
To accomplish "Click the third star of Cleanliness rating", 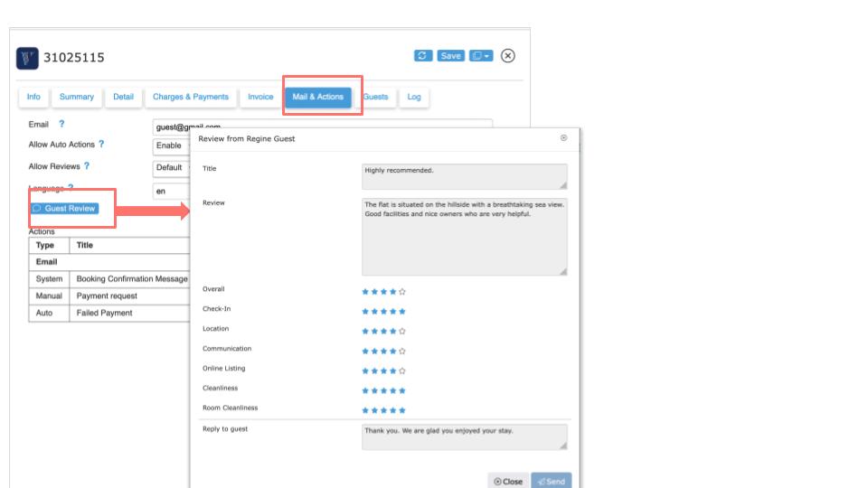I will [383, 390].
